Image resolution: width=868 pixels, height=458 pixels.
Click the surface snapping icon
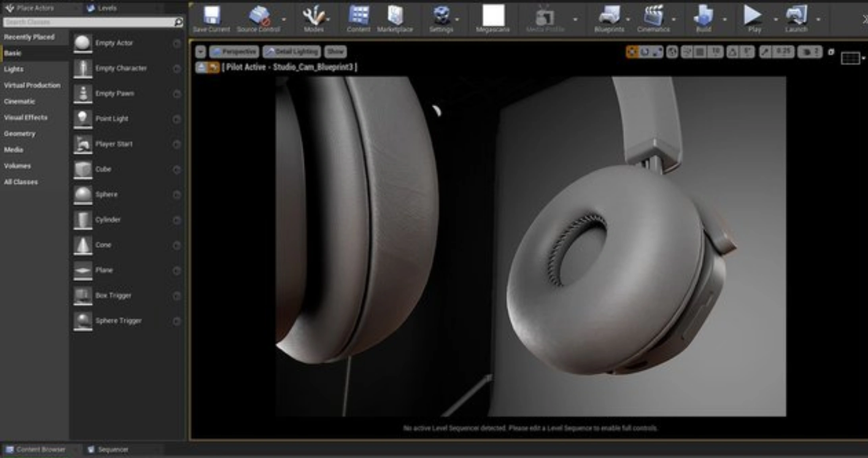coord(687,52)
